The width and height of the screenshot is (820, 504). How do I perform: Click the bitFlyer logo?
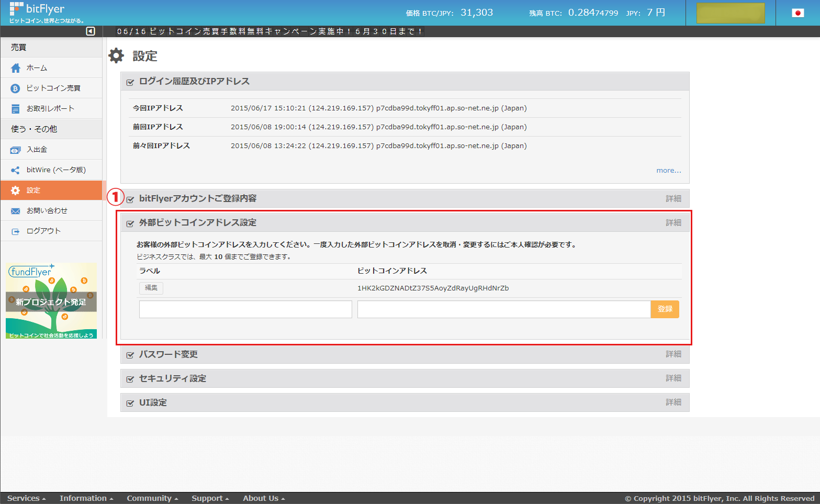pos(46,13)
